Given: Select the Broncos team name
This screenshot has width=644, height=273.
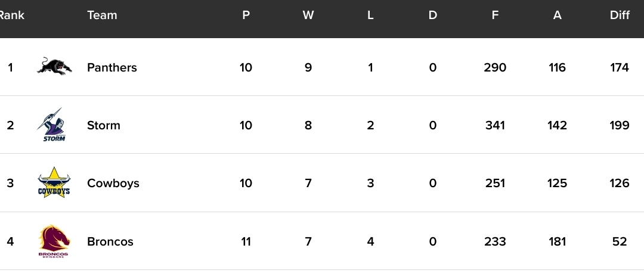Looking at the screenshot, I should point(110,241).
